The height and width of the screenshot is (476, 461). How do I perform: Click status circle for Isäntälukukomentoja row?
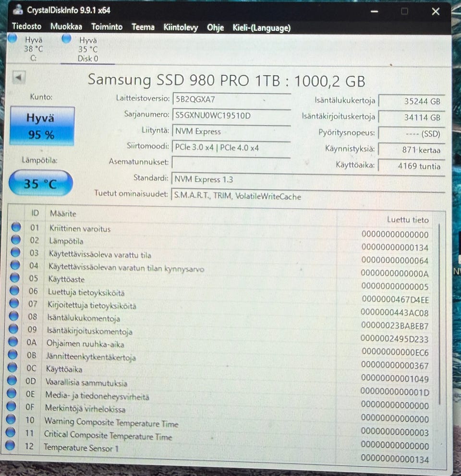pyautogui.click(x=13, y=316)
